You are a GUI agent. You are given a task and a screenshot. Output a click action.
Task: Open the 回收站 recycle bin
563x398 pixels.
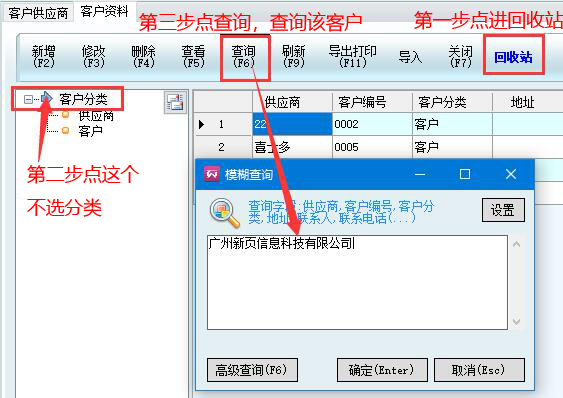tap(513, 57)
